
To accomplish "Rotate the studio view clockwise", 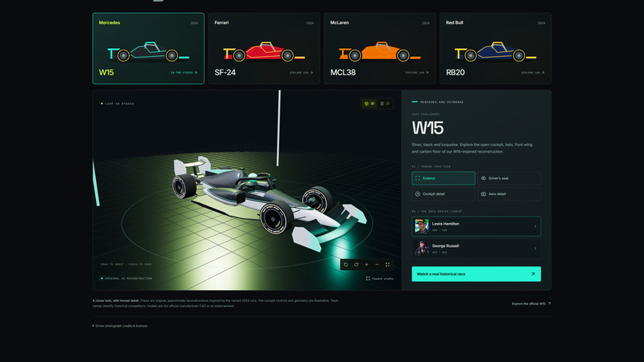I will tap(356, 265).
